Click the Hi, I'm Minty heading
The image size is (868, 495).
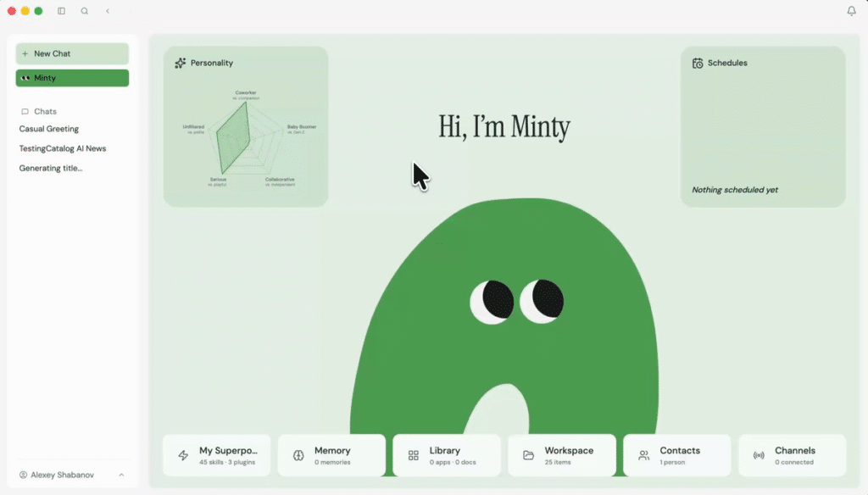point(504,127)
